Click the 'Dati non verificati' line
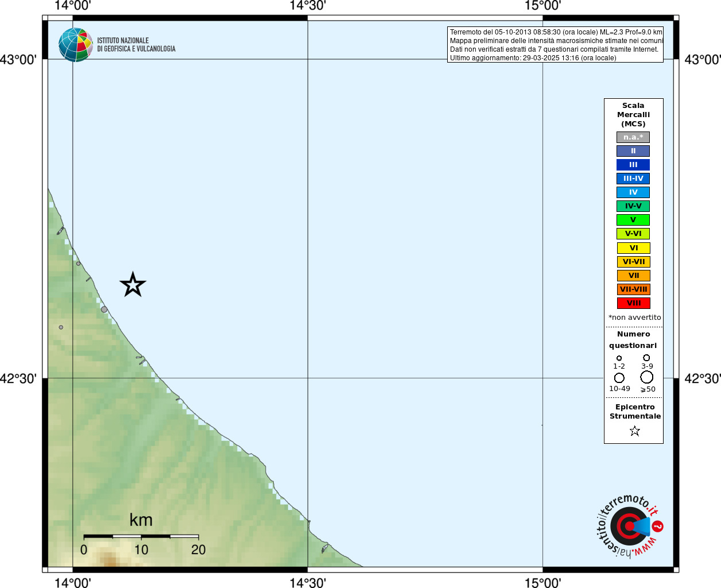This screenshot has height=588, width=721. pyautogui.click(x=554, y=49)
